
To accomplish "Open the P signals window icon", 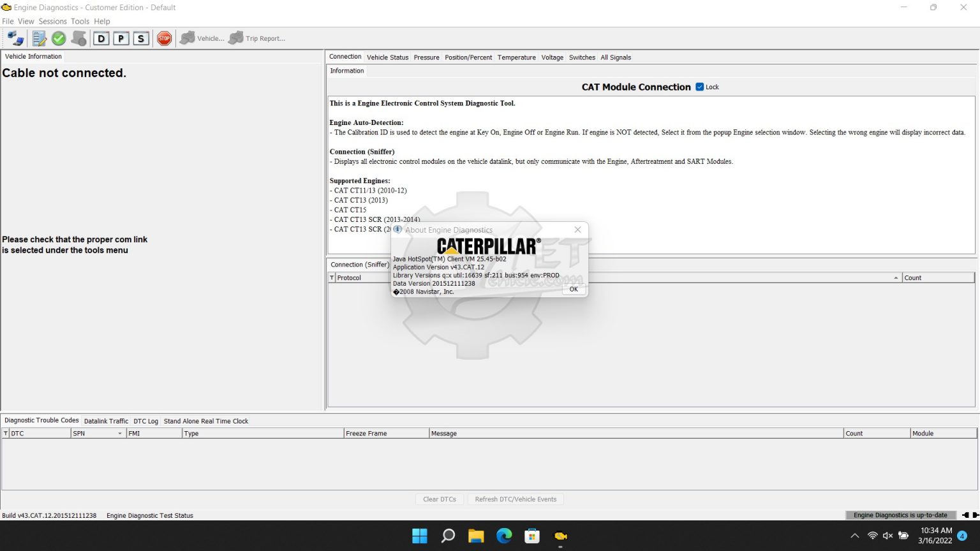I will click(x=121, y=38).
